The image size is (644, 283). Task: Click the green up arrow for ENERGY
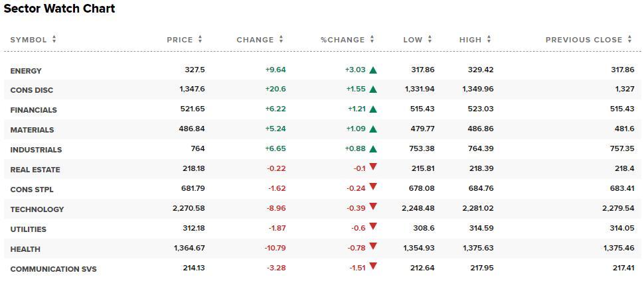(x=373, y=70)
